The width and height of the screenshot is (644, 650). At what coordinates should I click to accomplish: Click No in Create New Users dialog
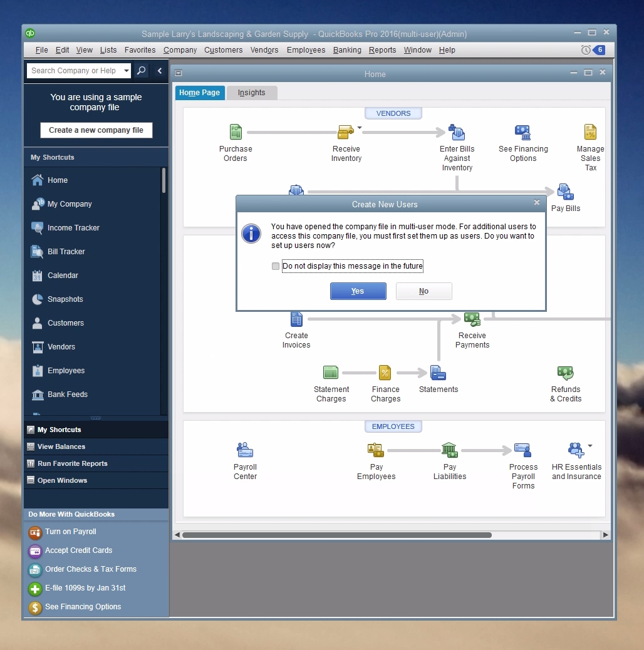click(x=424, y=291)
